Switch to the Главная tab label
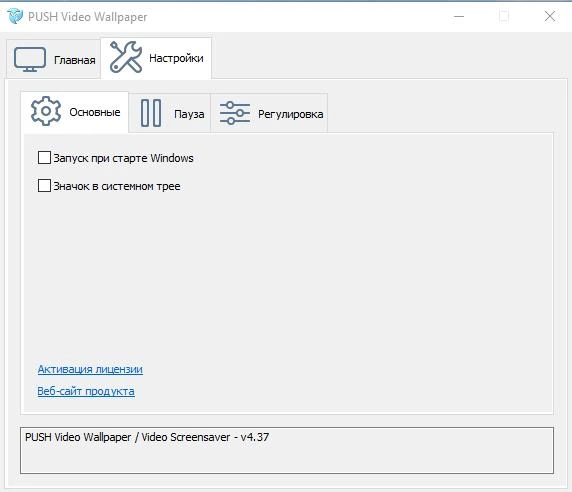 pos(74,60)
